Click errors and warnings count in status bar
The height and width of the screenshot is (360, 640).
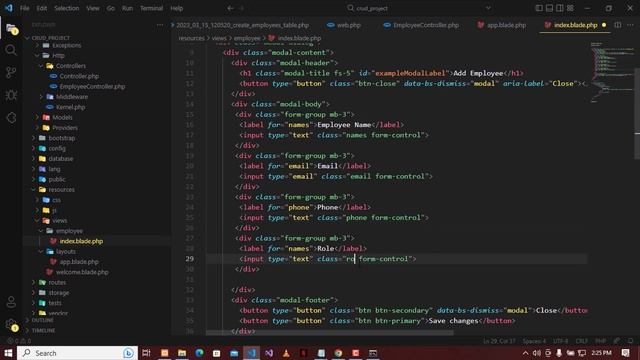pos(19,341)
